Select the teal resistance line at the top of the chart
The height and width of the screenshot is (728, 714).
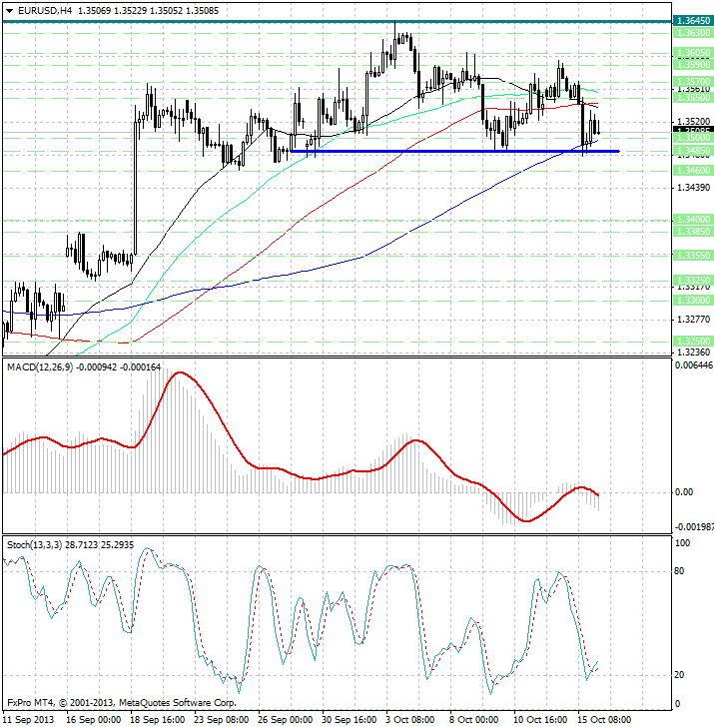pyautogui.click(x=338, y=21)
